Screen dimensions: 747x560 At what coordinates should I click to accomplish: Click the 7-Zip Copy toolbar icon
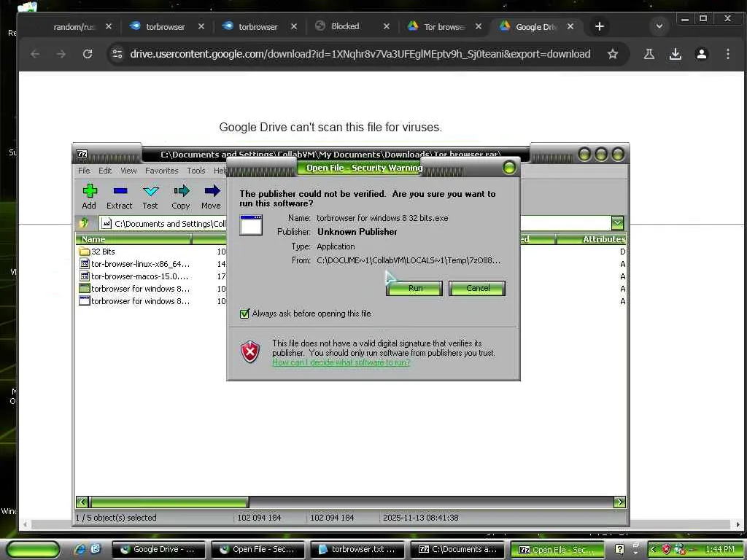(181, 192)
